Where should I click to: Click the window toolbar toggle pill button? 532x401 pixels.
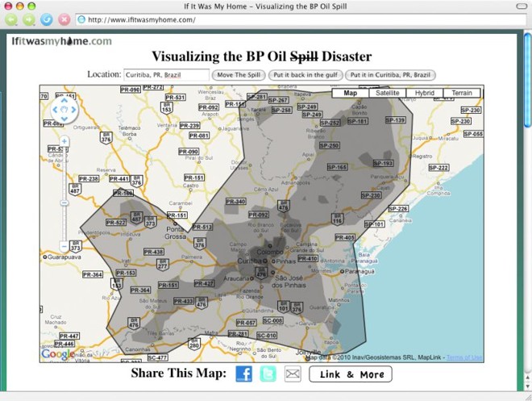[x=522, y=6]
